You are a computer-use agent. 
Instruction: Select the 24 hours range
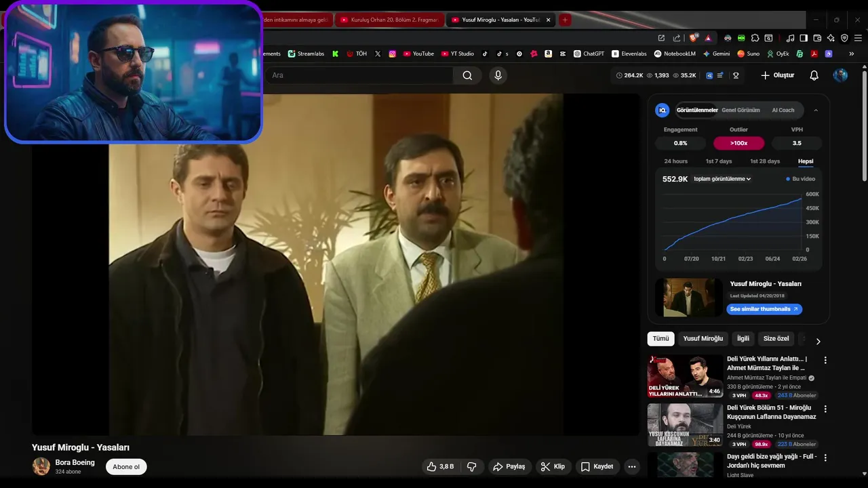[x=675, y=161]
